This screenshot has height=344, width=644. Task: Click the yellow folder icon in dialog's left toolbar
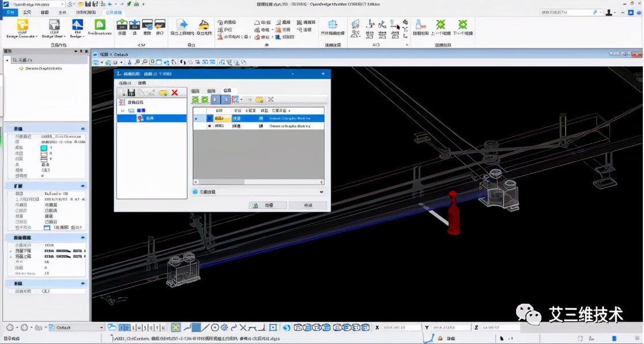point(163,93)
